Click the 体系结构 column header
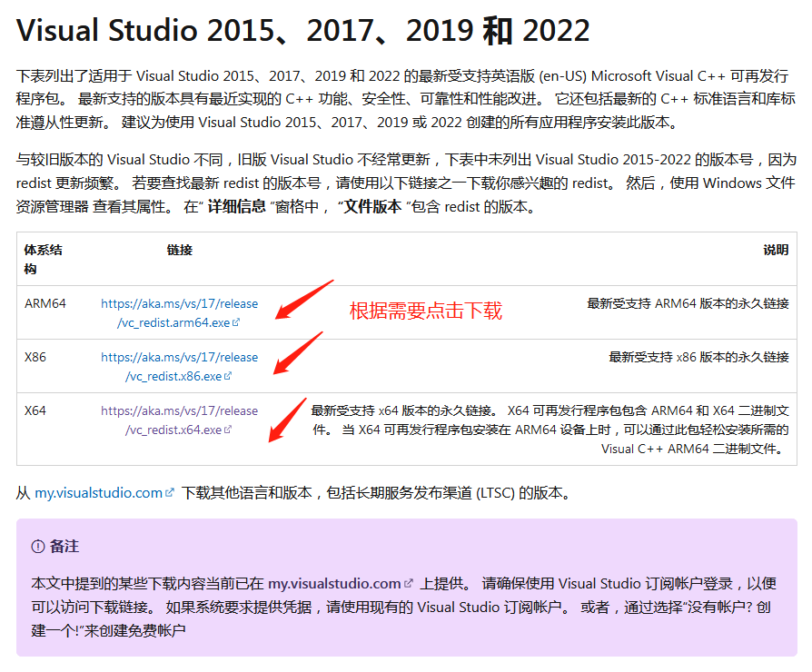 coord(42,257)
